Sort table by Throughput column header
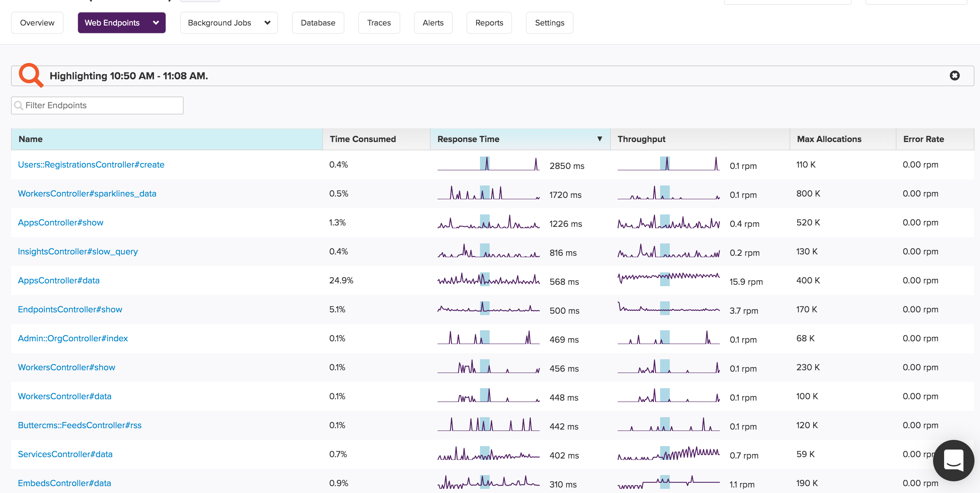 (641, 139)
